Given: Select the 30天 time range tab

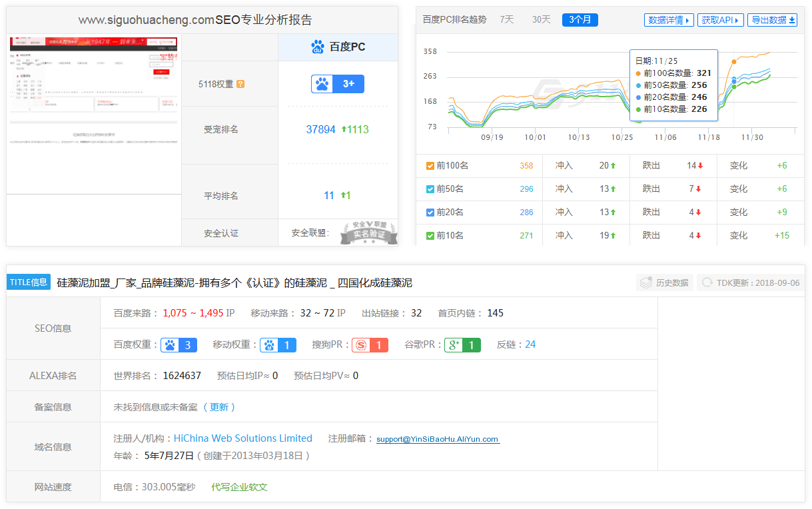Looking at the screenshot, I should coord(541,20).
